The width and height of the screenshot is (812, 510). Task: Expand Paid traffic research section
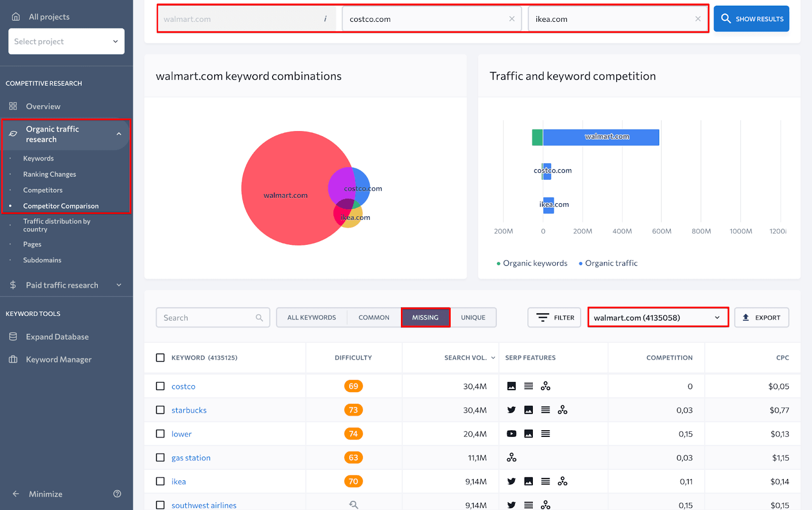coord(119,285)
